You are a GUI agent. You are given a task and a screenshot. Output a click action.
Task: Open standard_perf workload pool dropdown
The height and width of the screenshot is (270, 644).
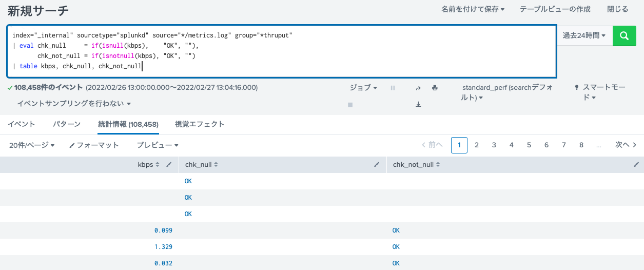tap(508, 92)
